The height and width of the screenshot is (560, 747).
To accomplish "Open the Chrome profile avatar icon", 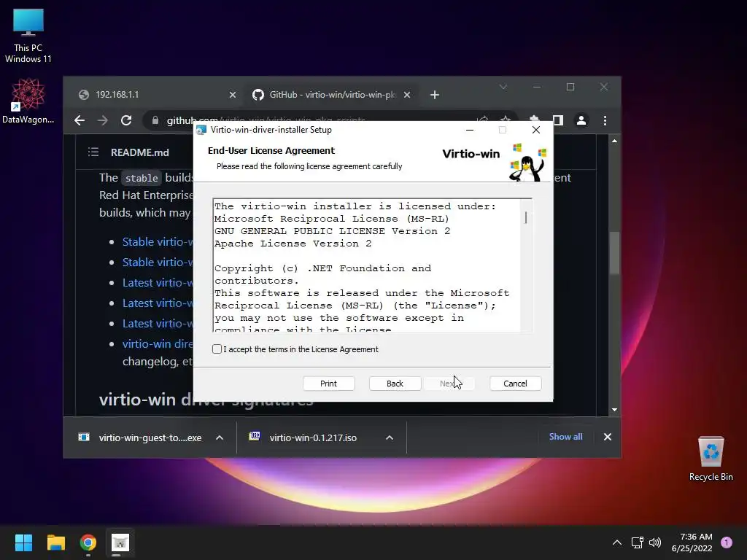I will [581, 120].
